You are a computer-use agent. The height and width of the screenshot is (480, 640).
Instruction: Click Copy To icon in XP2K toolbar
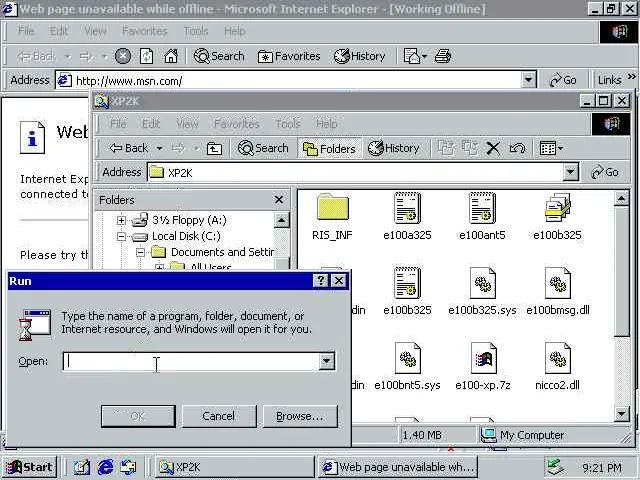tap(470, 148)
